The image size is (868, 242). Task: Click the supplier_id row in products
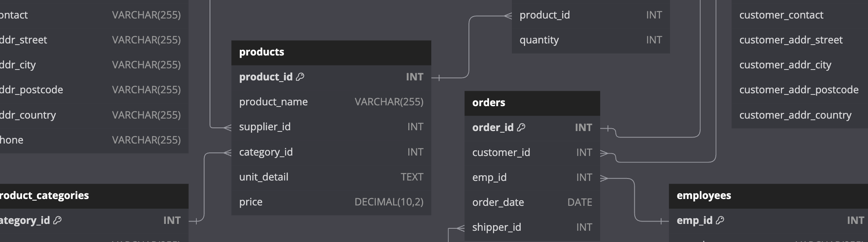coord(331,127)
